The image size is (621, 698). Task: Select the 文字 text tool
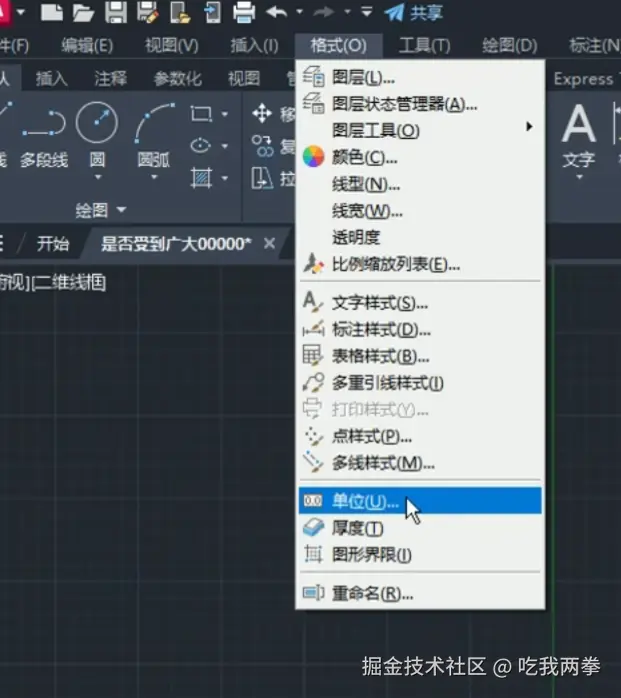click(579, 136)
